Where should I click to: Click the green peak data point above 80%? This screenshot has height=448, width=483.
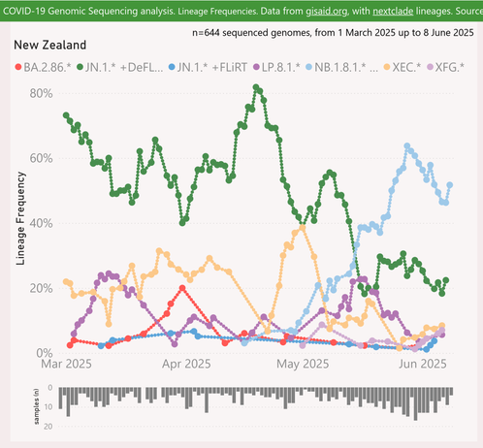point(256,87)
